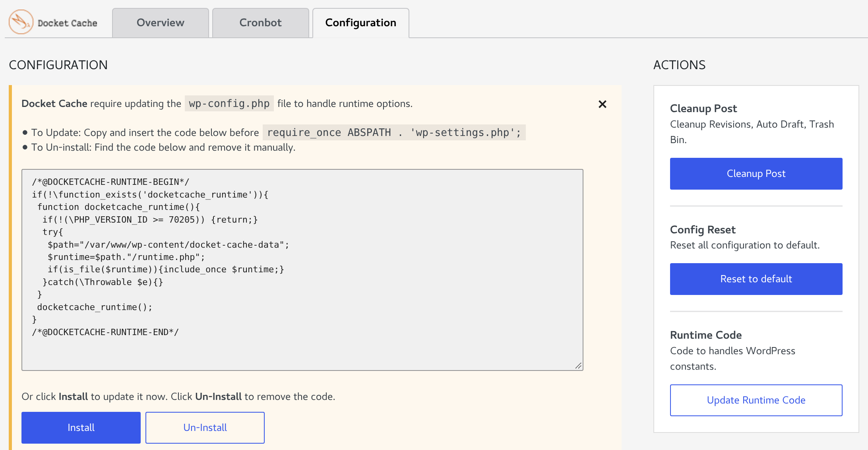Click 'Reset all configuration to default.' text

coord(745,245)
